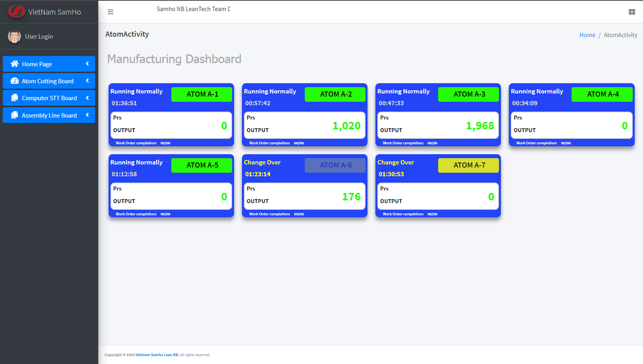Click the VietNam SamHo logo icon
This screenshot has width=643, height=364.
17,11
